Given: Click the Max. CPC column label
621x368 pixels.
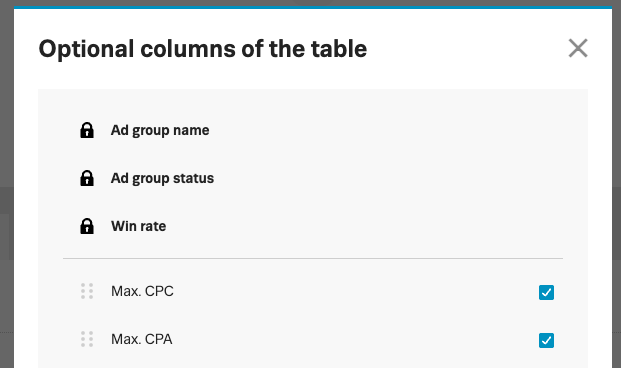Looking at the screenshot, I should pos(142,291).
